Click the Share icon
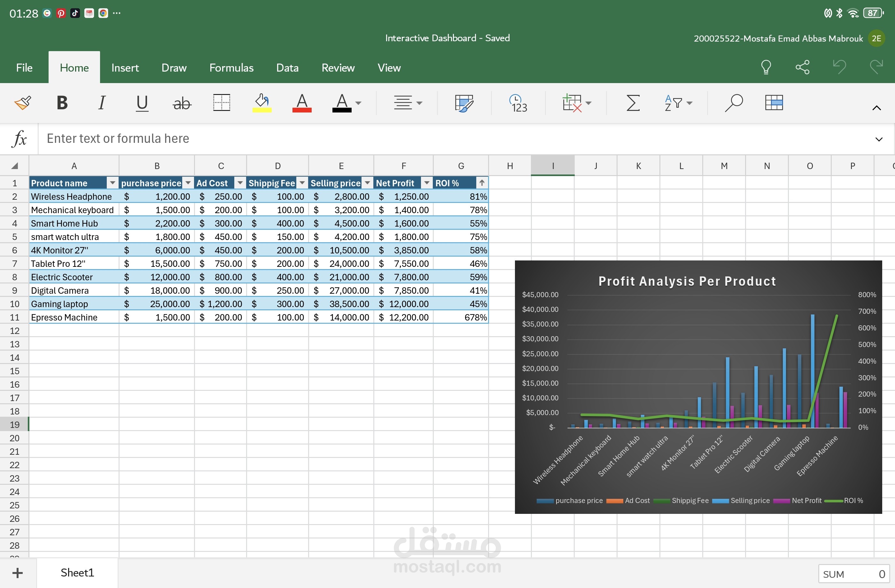This screenshot has height=588, width=895. [803, 67]
